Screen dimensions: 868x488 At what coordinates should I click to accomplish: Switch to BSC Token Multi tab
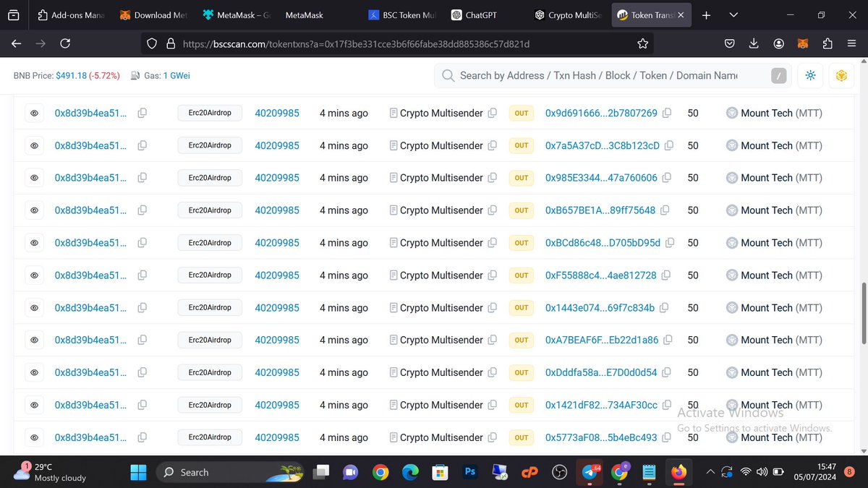tap(401, 15)
